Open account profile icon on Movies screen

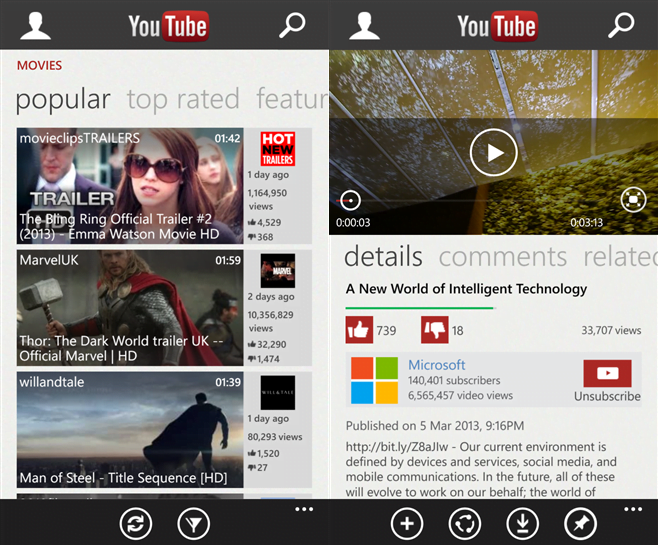pyautogui.click(x=36, y=26)
